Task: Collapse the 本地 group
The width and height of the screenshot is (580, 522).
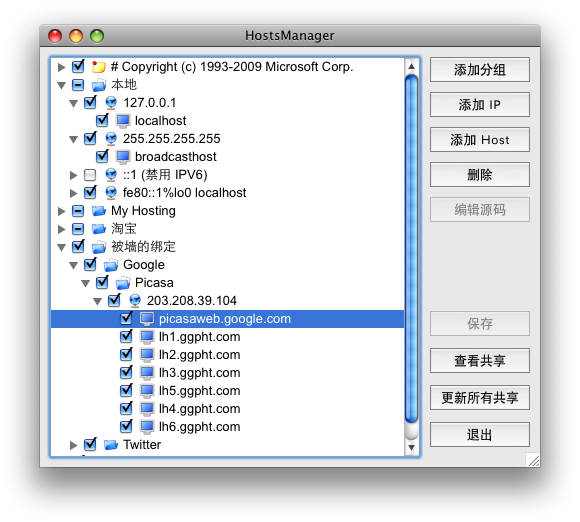Action: 61,85
